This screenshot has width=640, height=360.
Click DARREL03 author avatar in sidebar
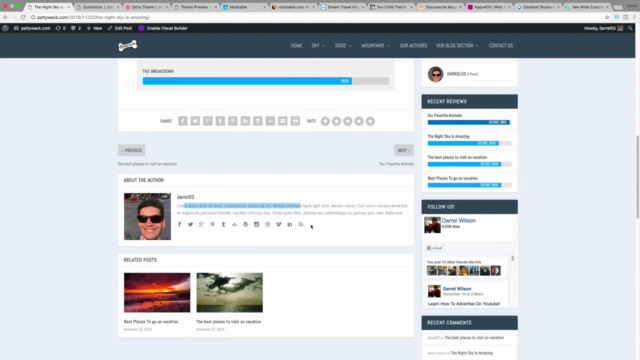[435, 74]
